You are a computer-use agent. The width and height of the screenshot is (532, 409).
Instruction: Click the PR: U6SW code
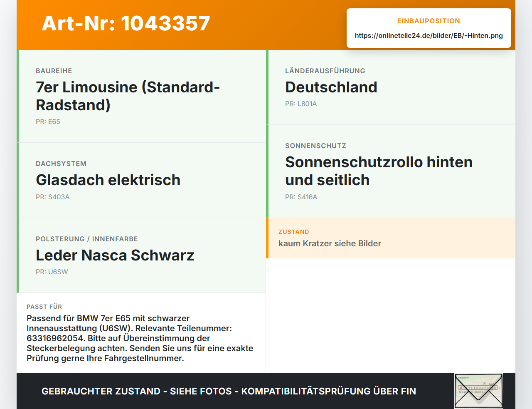52,272
